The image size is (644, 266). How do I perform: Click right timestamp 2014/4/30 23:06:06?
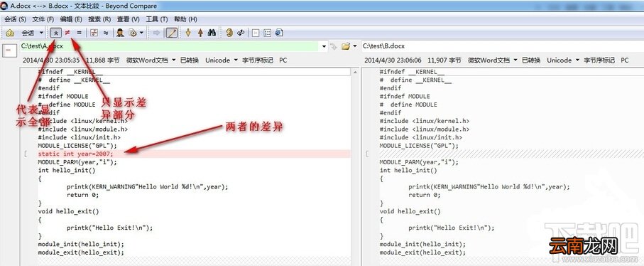tap(393, 60)
